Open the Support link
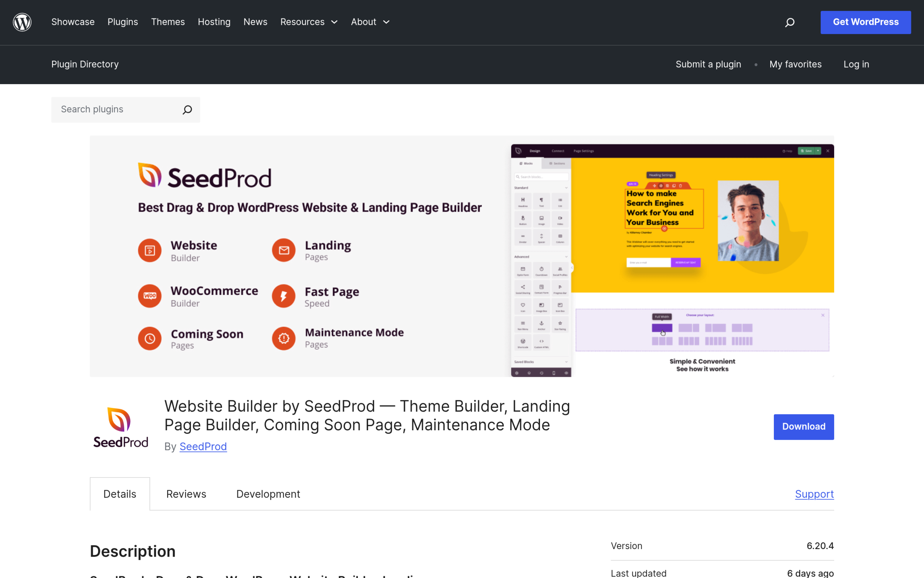924x578 pixels. 814,494
